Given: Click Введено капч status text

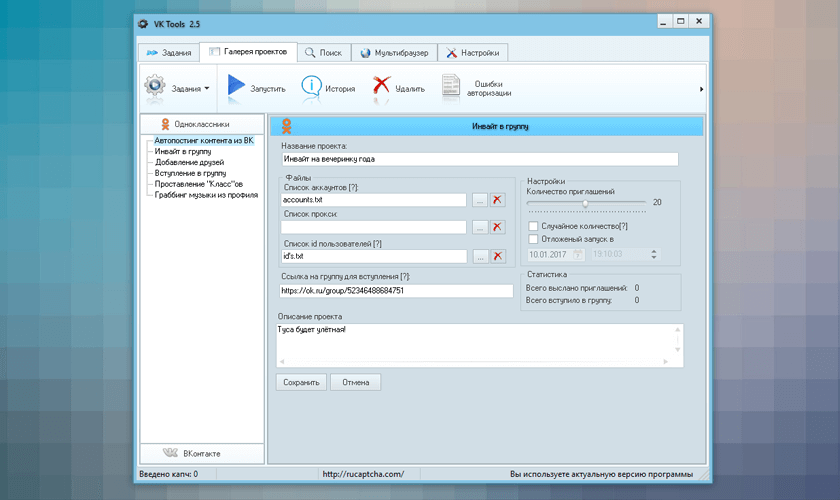Looking at the screenshot, I should [169, 474].
